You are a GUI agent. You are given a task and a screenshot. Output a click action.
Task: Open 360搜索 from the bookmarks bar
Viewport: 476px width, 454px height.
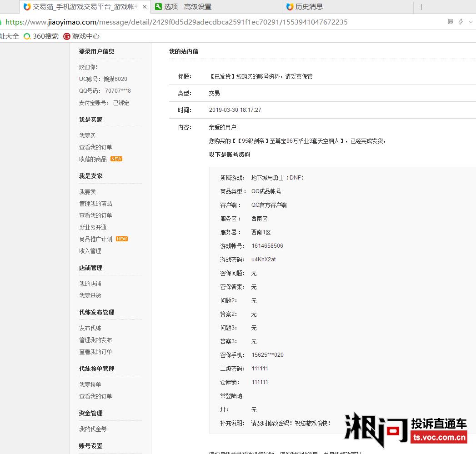pyautogui.click(x=41, y=36)
